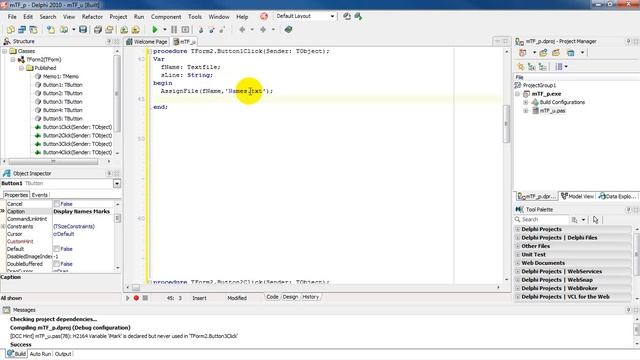Click the Save All toolbar icon
The width and height of the screenshot is (640, 360).
[98, 29]
